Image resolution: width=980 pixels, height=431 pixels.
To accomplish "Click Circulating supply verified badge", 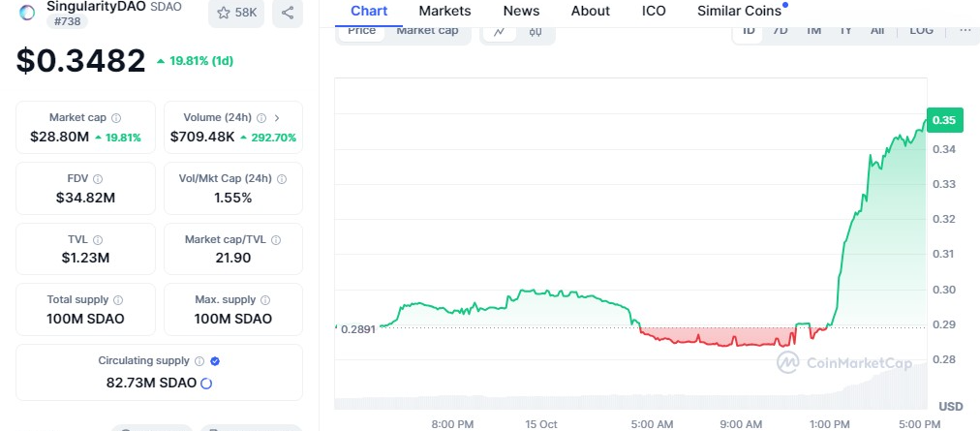I will click(x=215, y=360).
